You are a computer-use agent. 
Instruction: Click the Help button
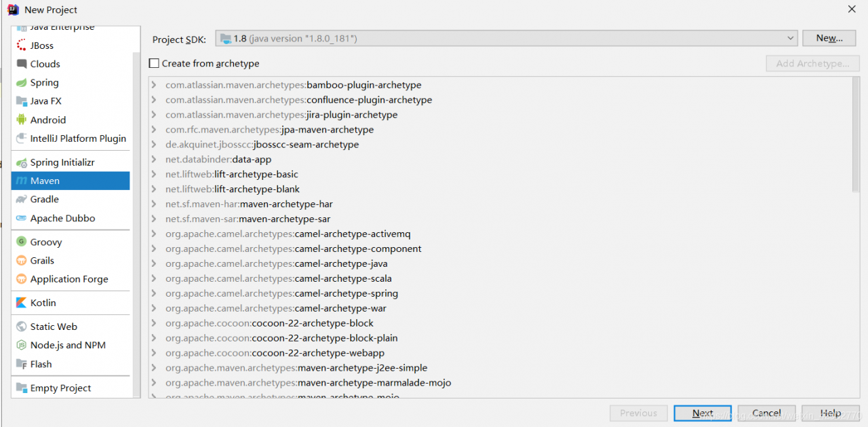(x=830, y=413)
